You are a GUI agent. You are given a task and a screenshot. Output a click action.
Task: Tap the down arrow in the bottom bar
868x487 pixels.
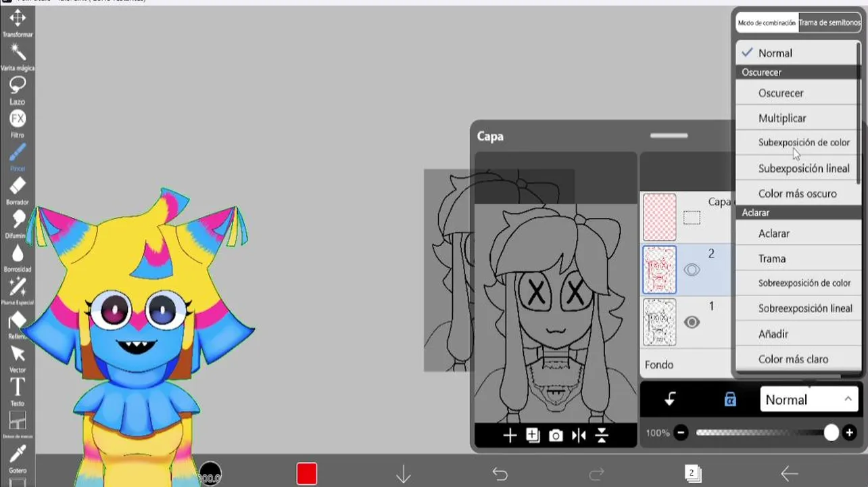tap(404, 474)
